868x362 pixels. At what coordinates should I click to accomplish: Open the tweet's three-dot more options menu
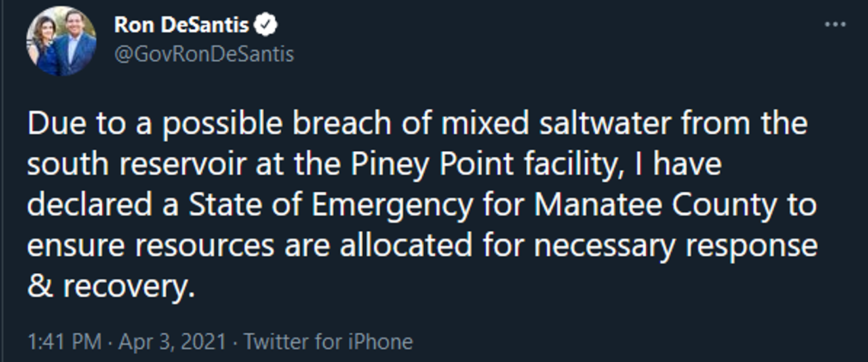coord(835,25)
